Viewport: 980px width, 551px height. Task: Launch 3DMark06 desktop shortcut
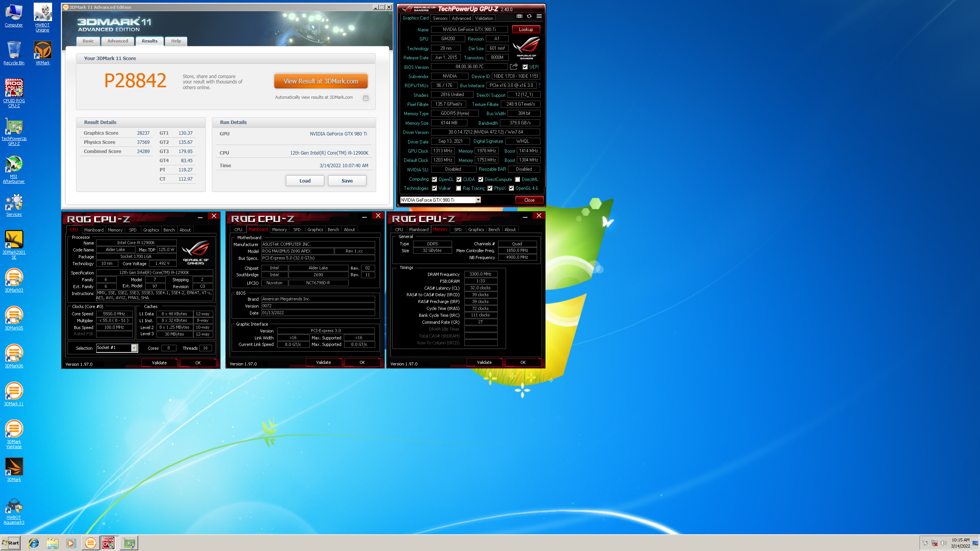click(x=14, y=357)
